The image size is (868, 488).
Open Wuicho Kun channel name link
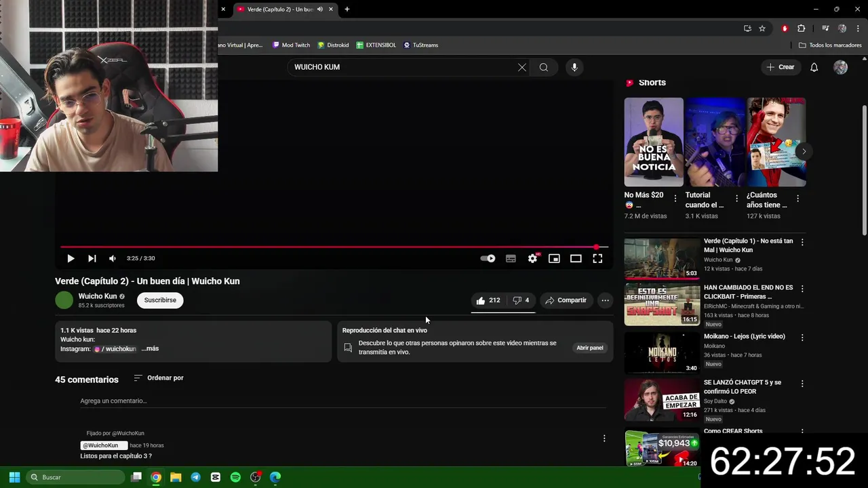pos(98,296)
